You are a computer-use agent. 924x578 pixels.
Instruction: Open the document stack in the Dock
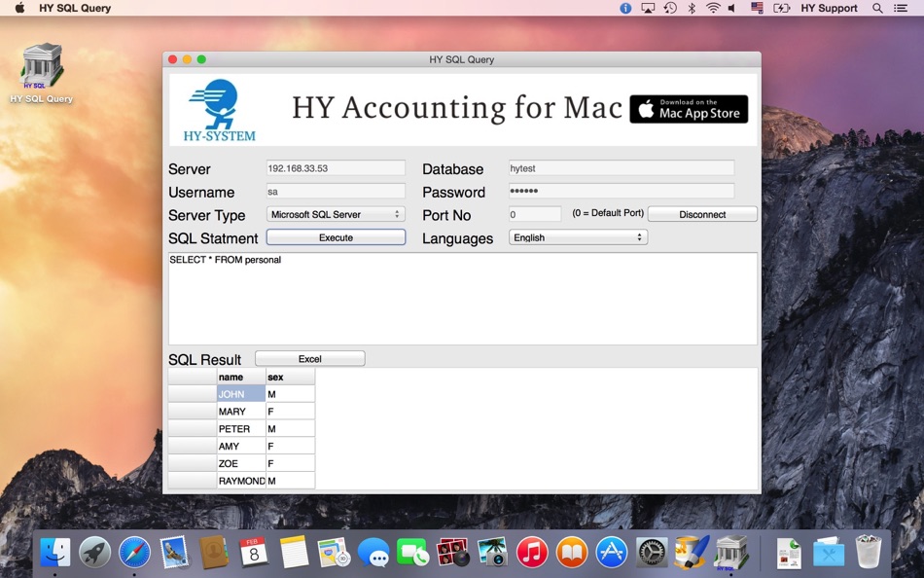(x=788, y=553)
